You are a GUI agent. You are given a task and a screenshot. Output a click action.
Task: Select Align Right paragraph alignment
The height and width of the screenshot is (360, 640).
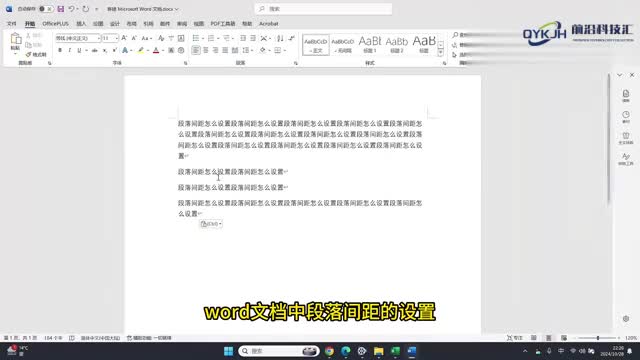coord(215,50)
